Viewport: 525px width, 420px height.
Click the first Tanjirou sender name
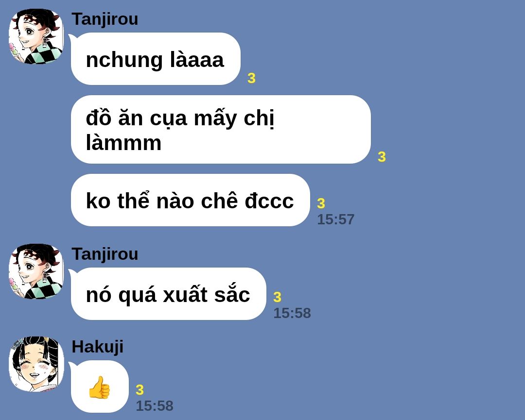click(105, 19)
